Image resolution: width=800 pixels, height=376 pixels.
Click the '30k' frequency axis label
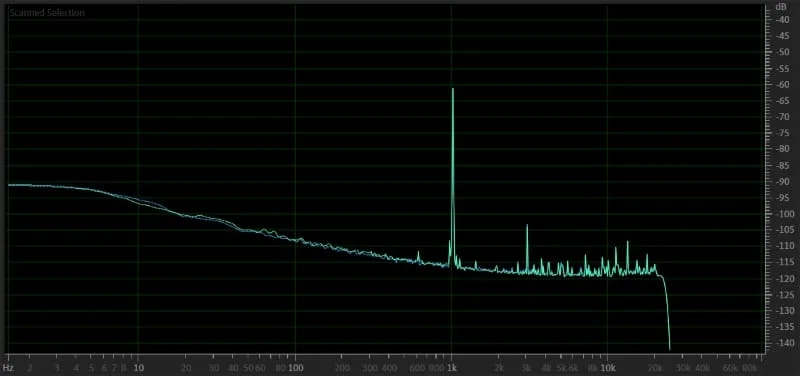[683, 367]
